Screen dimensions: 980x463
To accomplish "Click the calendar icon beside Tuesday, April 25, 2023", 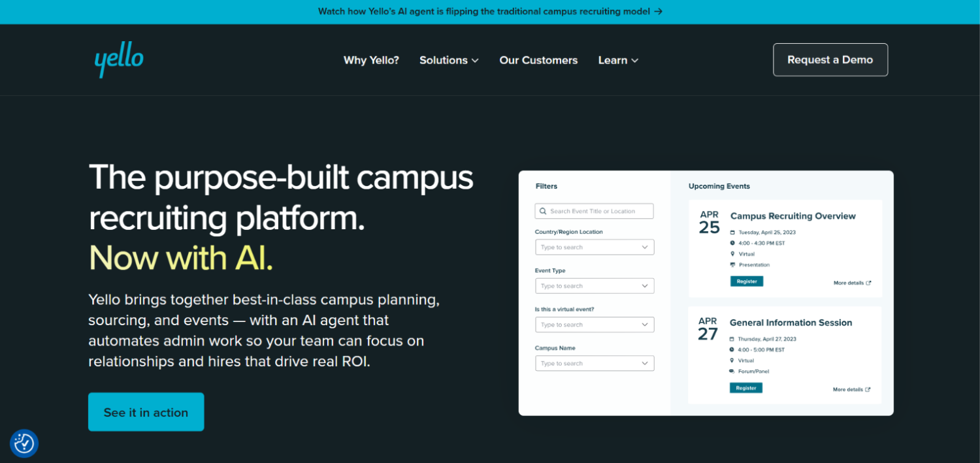I will [732, 232].
